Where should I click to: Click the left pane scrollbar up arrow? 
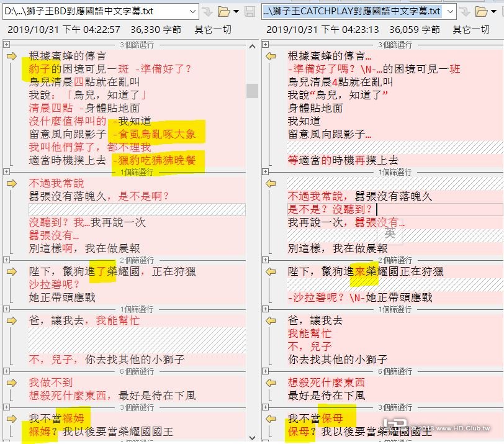tap(253, 47)
